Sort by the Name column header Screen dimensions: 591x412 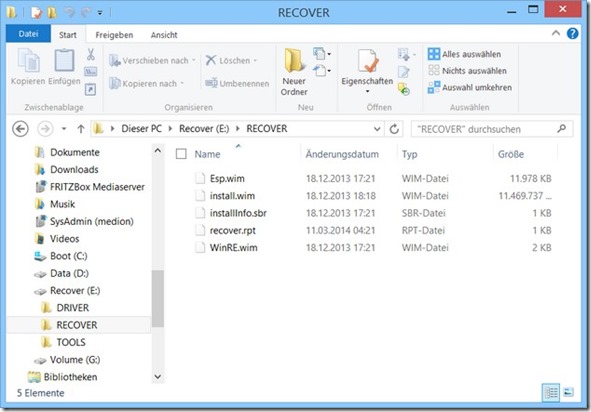tap(207, 154)
